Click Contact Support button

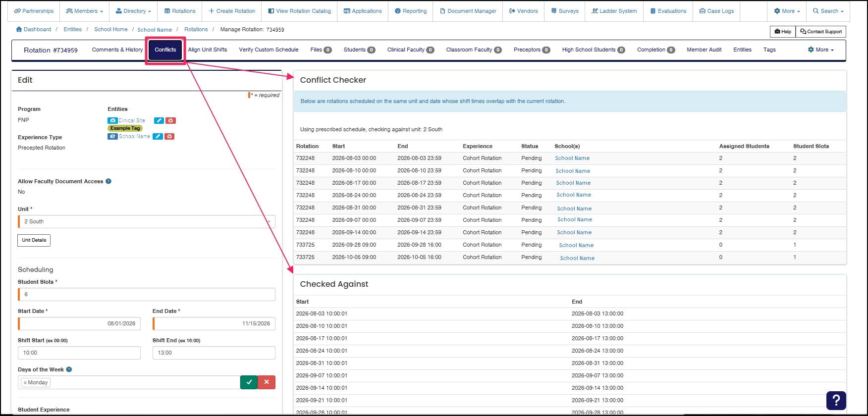click(x=821, y=32)
